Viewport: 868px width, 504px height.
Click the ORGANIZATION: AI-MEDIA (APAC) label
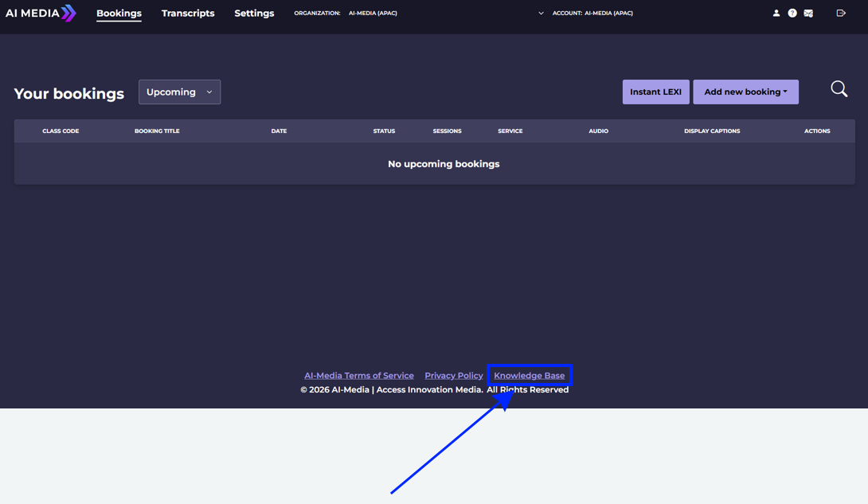click(346, 14)
